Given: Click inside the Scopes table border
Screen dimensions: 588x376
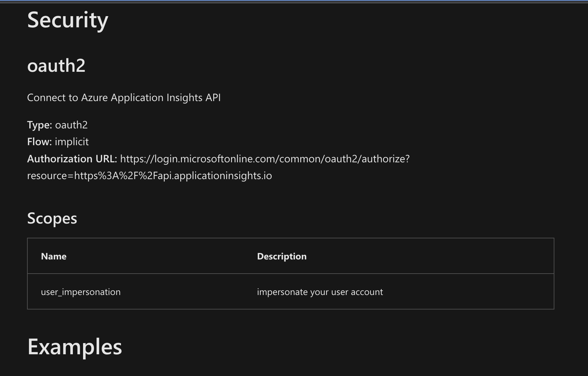Looking at the screenshot, I should click(290, 273).
